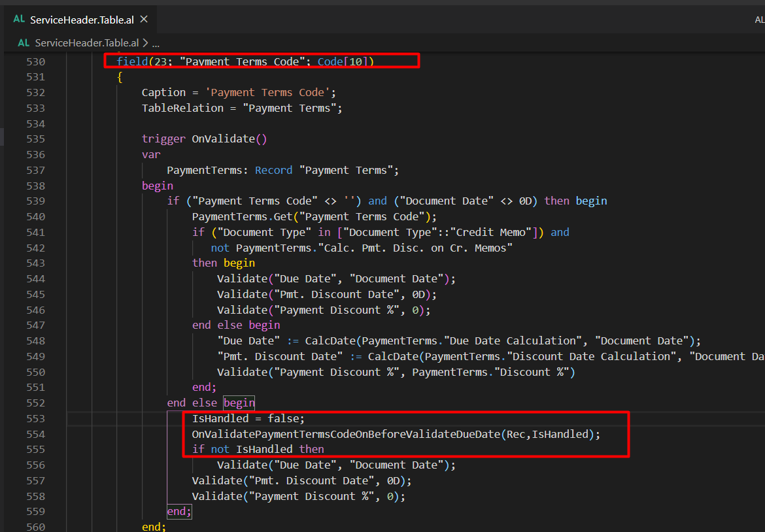Screen dimensions: 765x532
Task: Close the ServiceHeader.Table.al editor tab
Action: [144, 19]
